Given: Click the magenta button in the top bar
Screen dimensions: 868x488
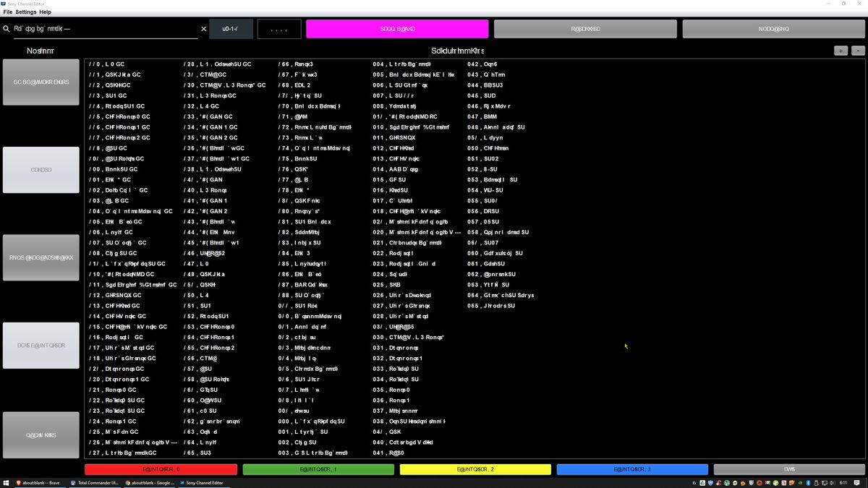Looking at the screenshot, I should tap(397, 29).
